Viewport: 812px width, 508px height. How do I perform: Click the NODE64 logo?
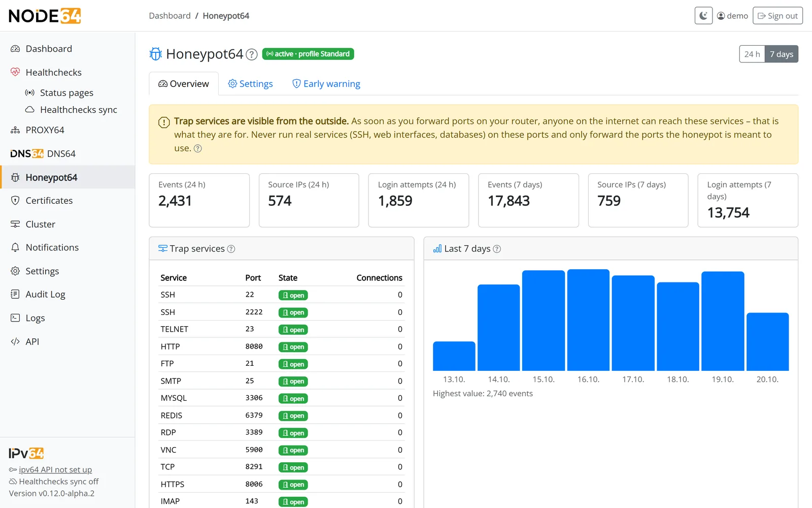[45, 16]
